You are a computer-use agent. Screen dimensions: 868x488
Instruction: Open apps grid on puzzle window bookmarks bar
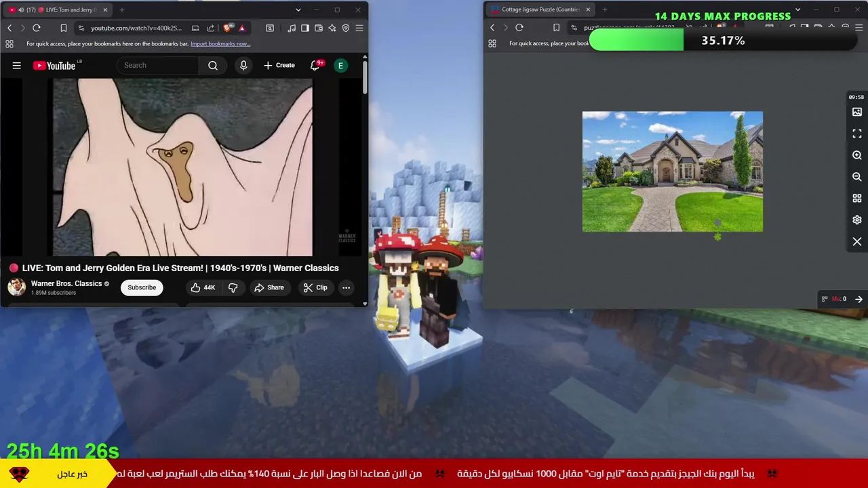point(492,43)
